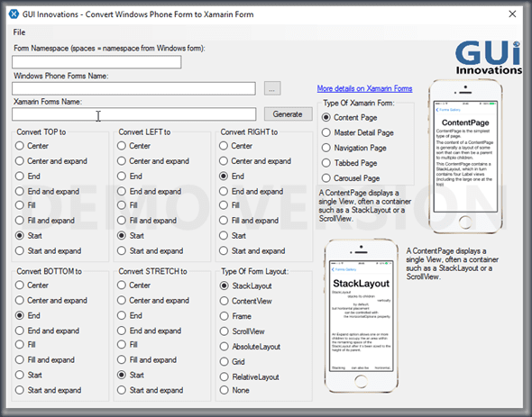The image size is (532, 417).
Task: Choose Frame form layout
Action: point(236,316)
